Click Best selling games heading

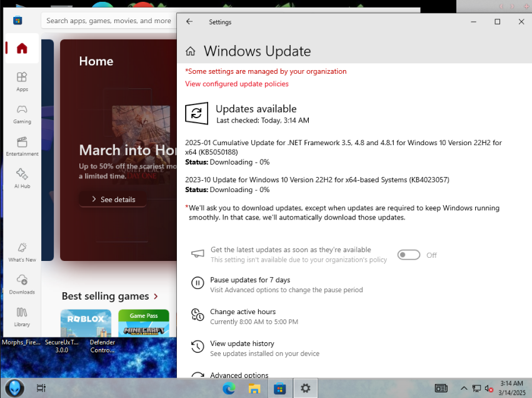tap(105, 297)
